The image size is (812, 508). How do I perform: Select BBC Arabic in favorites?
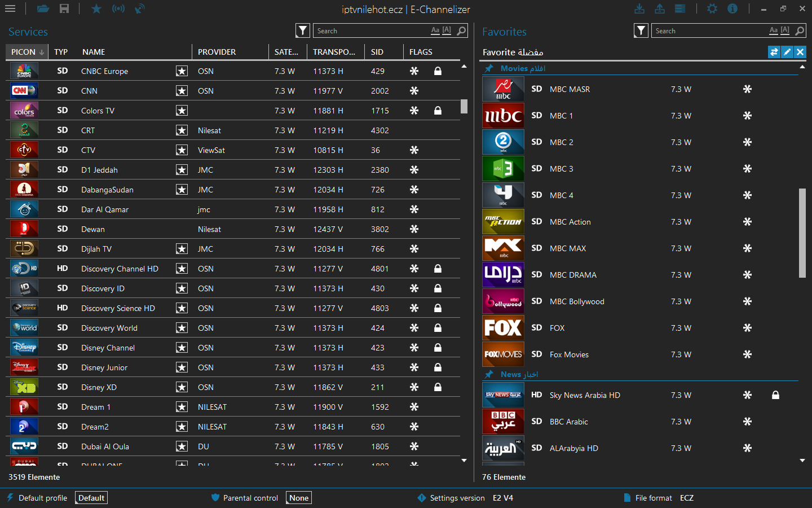(x=640, y=422)
